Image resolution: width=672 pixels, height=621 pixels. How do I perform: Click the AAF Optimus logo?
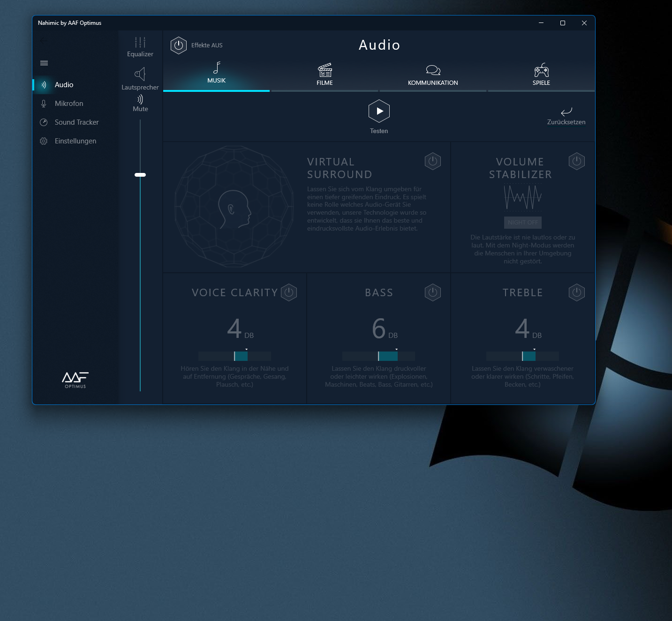[x=76, y=380]
